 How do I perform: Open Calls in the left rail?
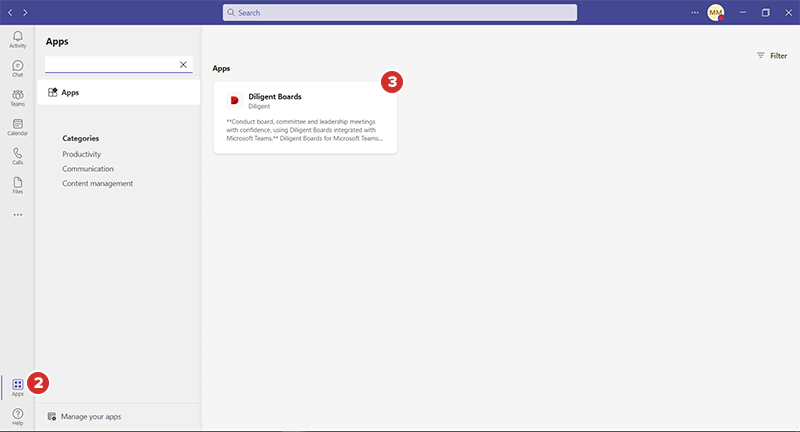point(17,156)
